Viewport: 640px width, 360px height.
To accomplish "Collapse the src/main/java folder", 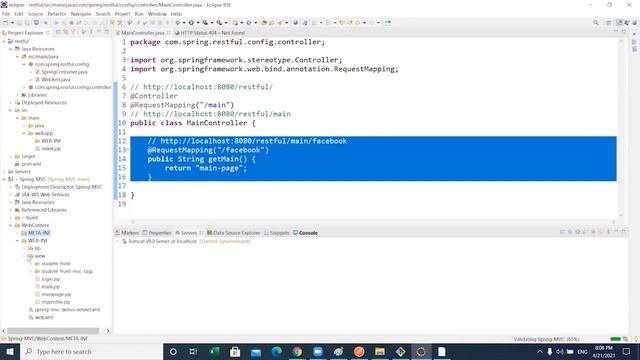I will tap(18, 57).
